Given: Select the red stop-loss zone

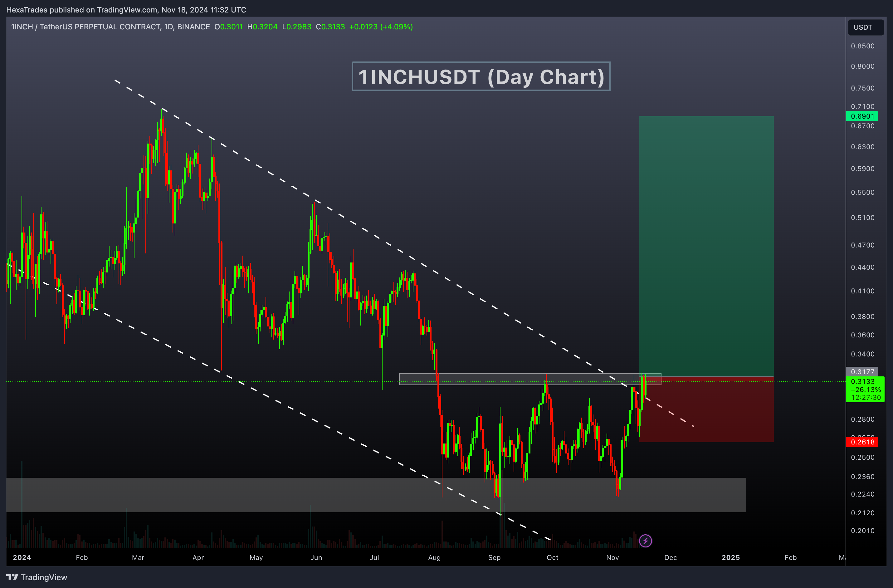Looking at the screenshot, I should [706, 409].
